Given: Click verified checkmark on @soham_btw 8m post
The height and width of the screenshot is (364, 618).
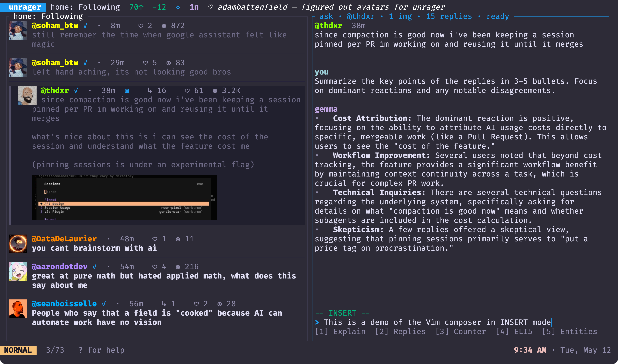Looking at the screenshot, I should 85,26.
